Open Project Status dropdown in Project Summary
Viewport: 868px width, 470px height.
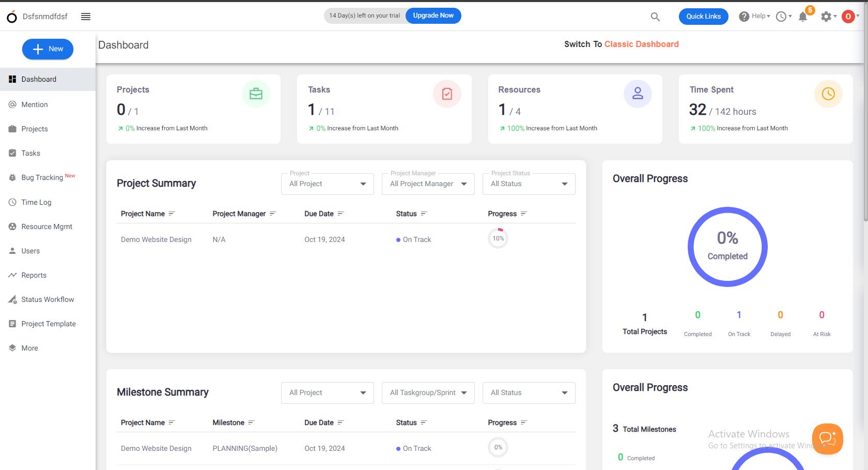click(529, 184)
